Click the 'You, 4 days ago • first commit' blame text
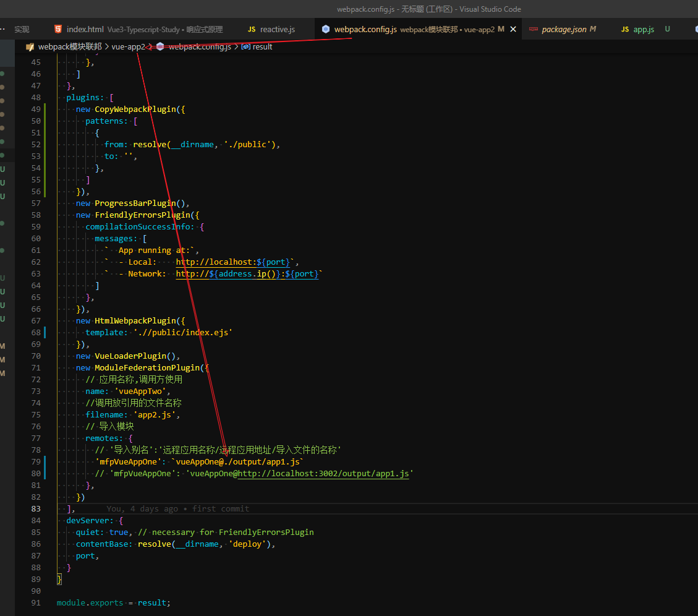Image resolution: width=698 pixels, height=616 pixels. 177,508
